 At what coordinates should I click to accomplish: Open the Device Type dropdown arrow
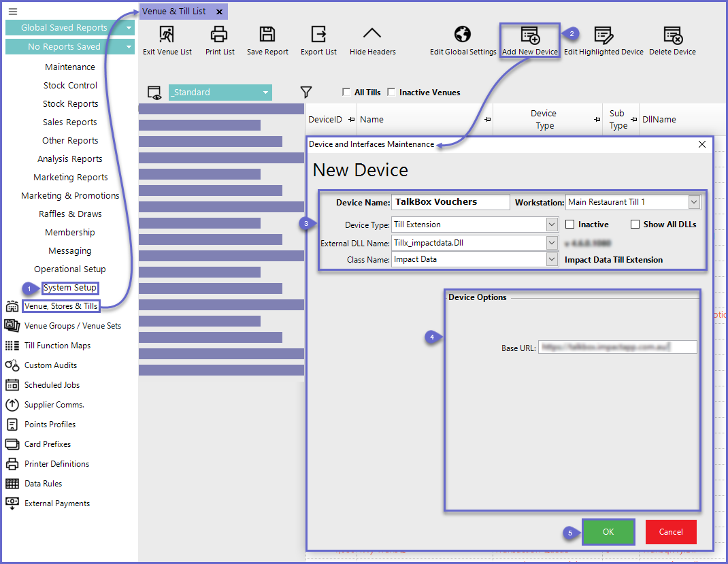(552, 225)
